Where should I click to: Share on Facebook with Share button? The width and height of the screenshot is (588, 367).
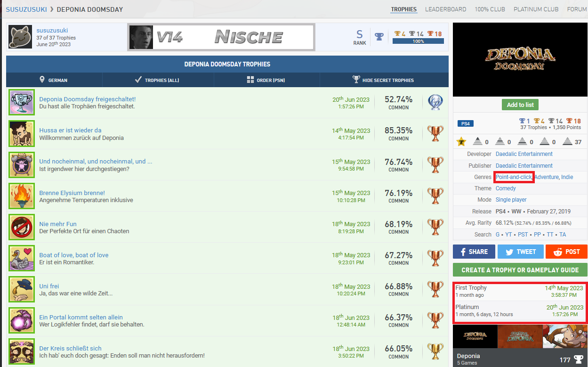(x=474, y=252)
